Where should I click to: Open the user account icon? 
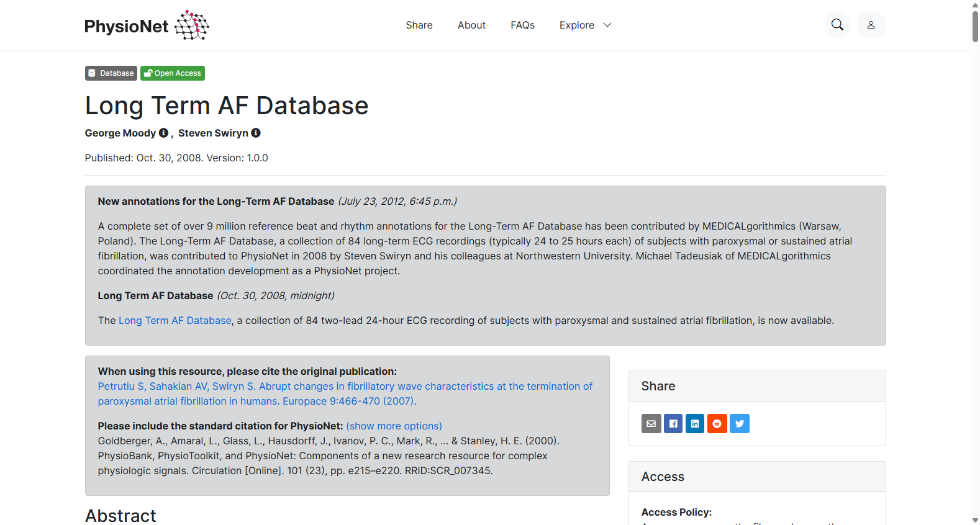coord(871,25)
